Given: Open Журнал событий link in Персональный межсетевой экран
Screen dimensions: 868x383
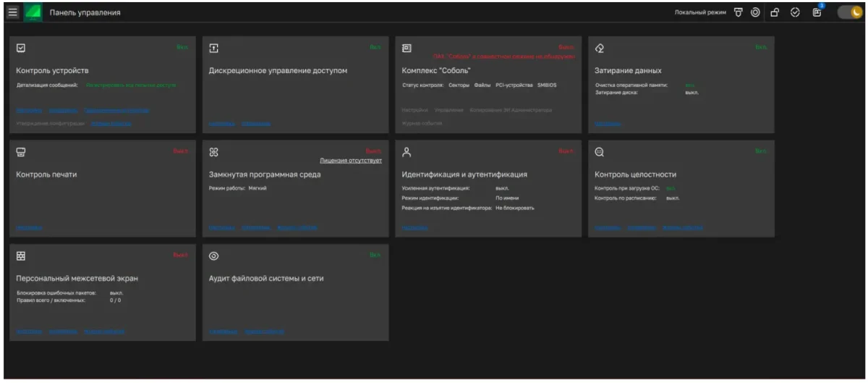Looking at the screenshot, I should pos(103,331).
